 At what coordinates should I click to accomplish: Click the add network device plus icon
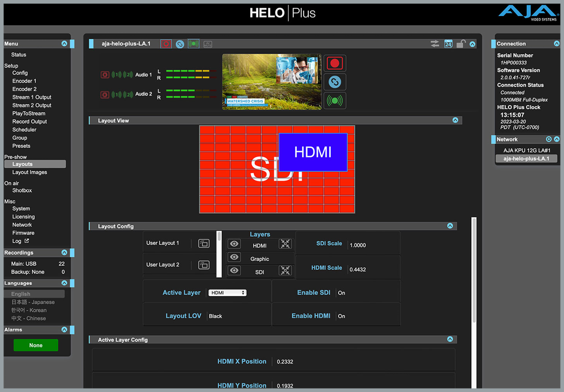(549, 139)
